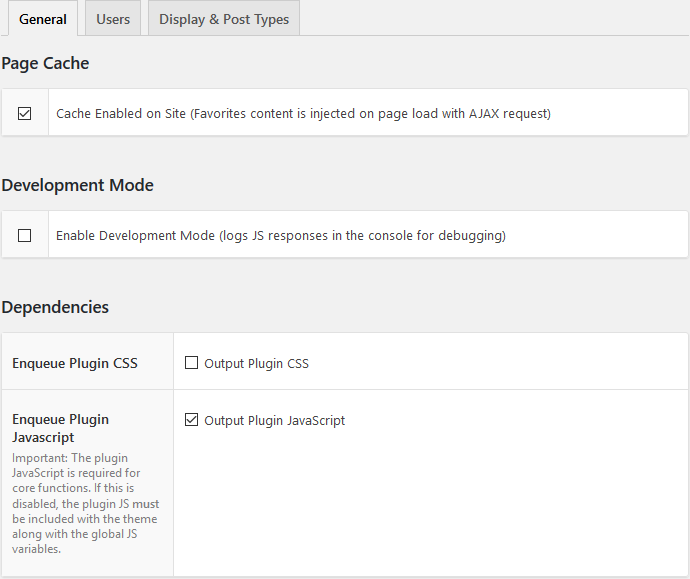Screen dimensions: 690x579
Task: Tick the Output Plugin CSS checkbox
Action: click(192, 363)
